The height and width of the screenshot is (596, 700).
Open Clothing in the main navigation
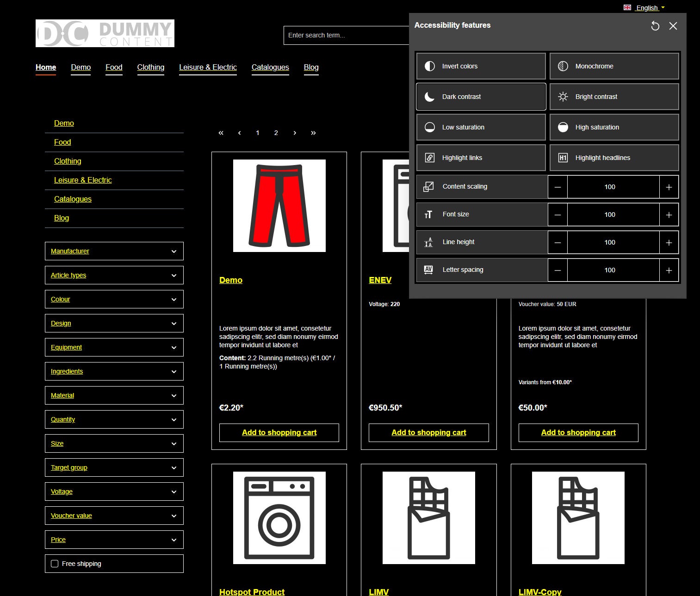(x=151, y=67)
